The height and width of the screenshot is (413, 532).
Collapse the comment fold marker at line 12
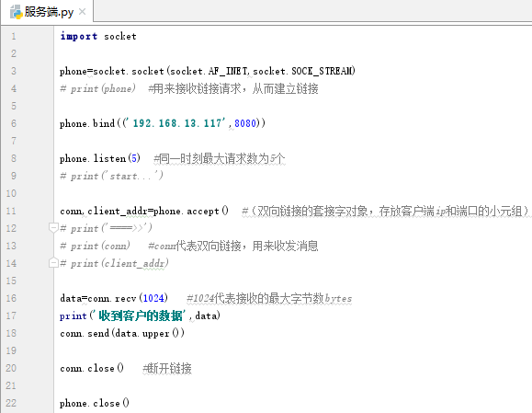pyautogui.click(x=53, y=227)
